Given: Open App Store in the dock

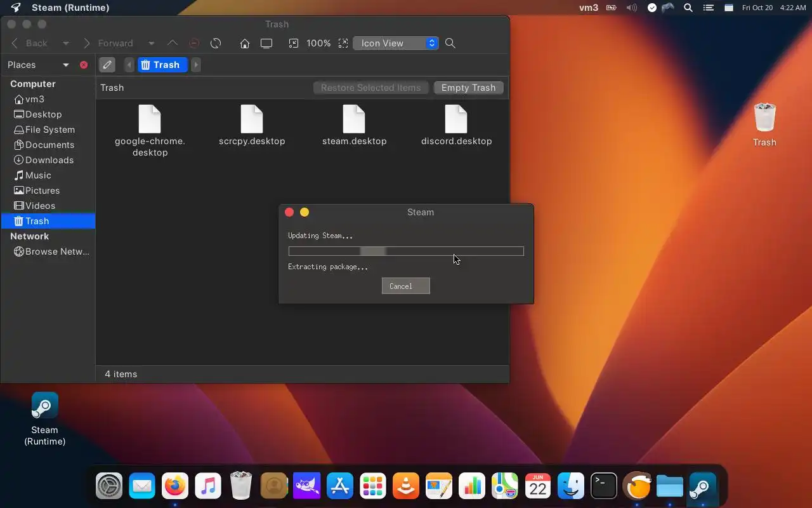Looking at the screenshot, I should tap(340, 487).
